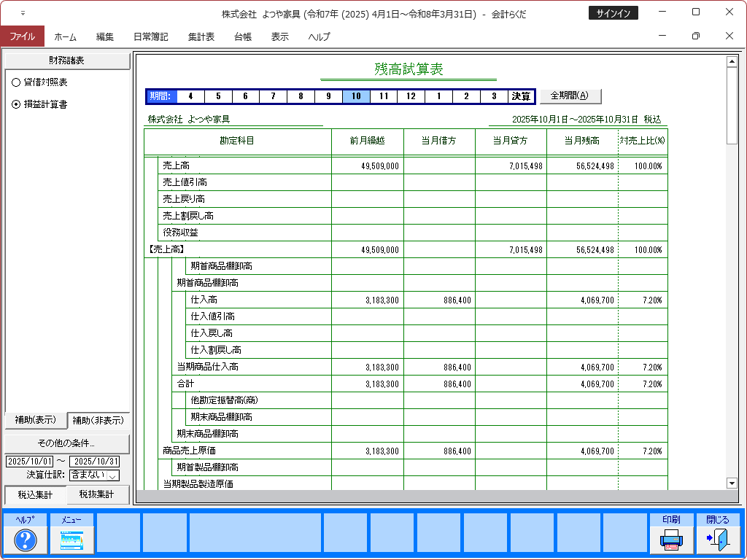747x560 pixels.
Task: Open the closing entries (決算仕訳) dropdown
Action: 112,475
